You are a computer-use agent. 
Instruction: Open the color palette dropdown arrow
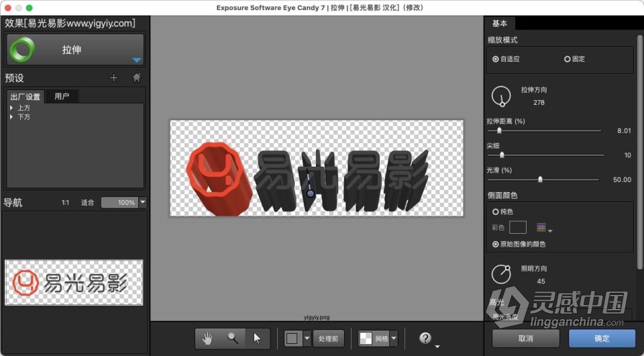coord(550,231)
